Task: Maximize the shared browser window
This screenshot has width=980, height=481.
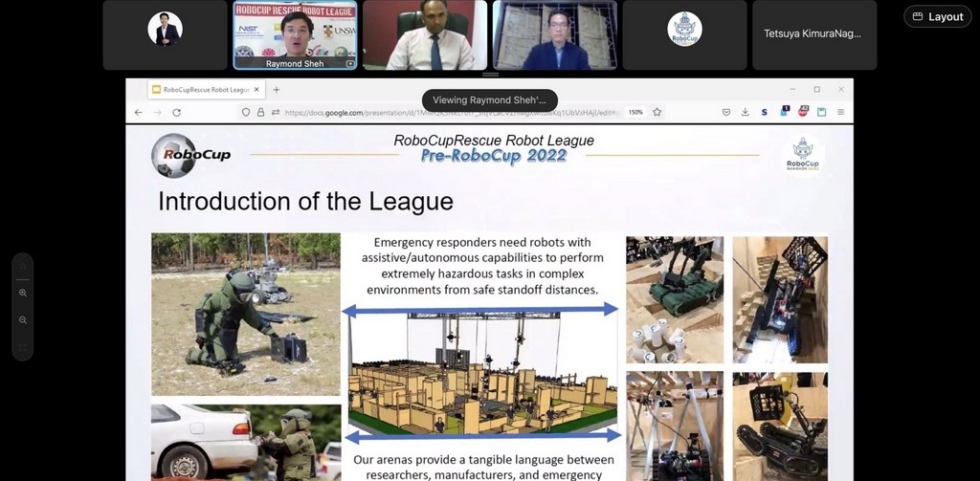Action: point(817,89)
